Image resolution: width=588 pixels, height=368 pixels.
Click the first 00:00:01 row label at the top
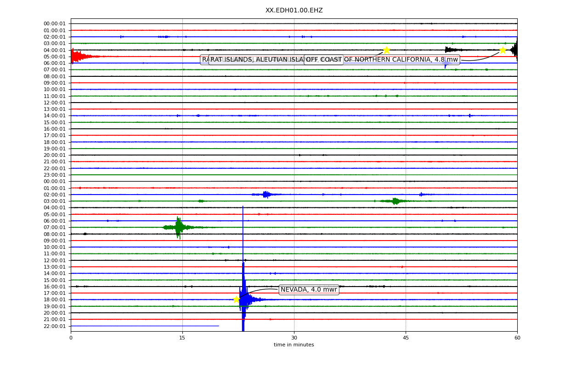pos(55,24)
